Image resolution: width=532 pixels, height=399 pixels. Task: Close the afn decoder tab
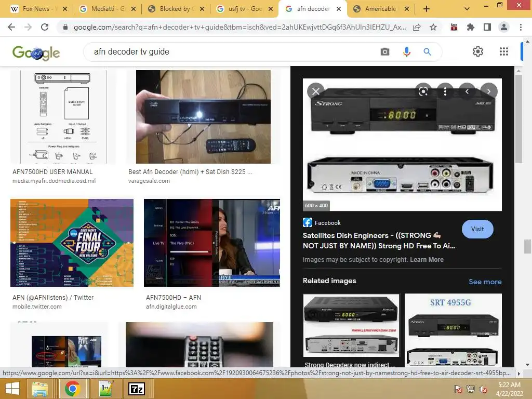[x=339, y=9]
